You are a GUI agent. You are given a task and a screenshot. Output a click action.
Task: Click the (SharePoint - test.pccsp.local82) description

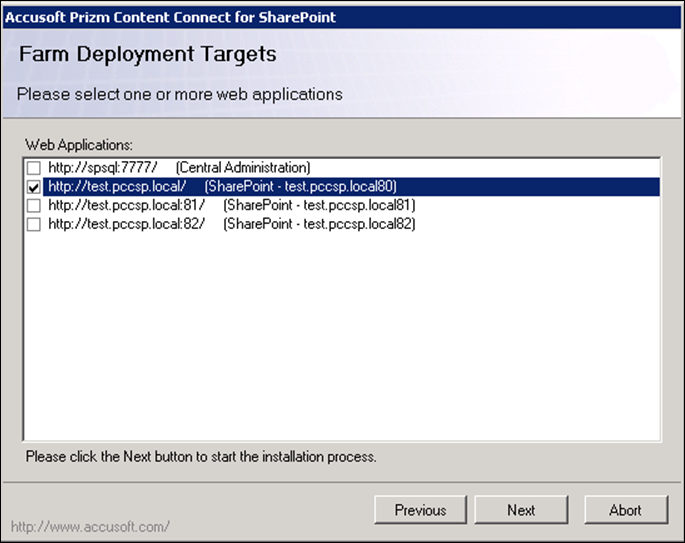coord(319,225)
